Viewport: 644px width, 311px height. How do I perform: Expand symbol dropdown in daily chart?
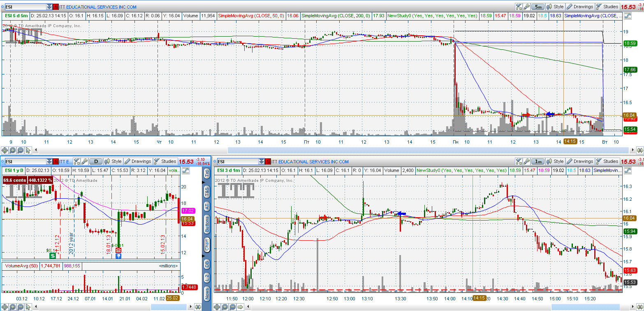[x=49, y=162]
